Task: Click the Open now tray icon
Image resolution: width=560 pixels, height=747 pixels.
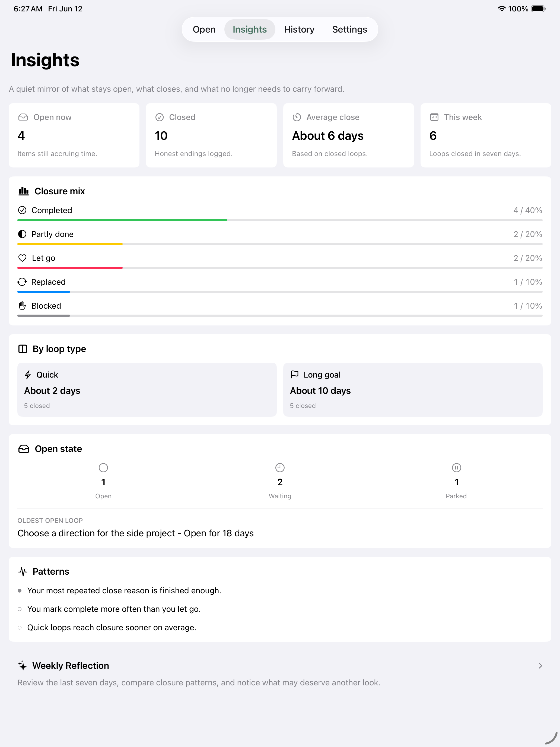Action: [23, 117]
